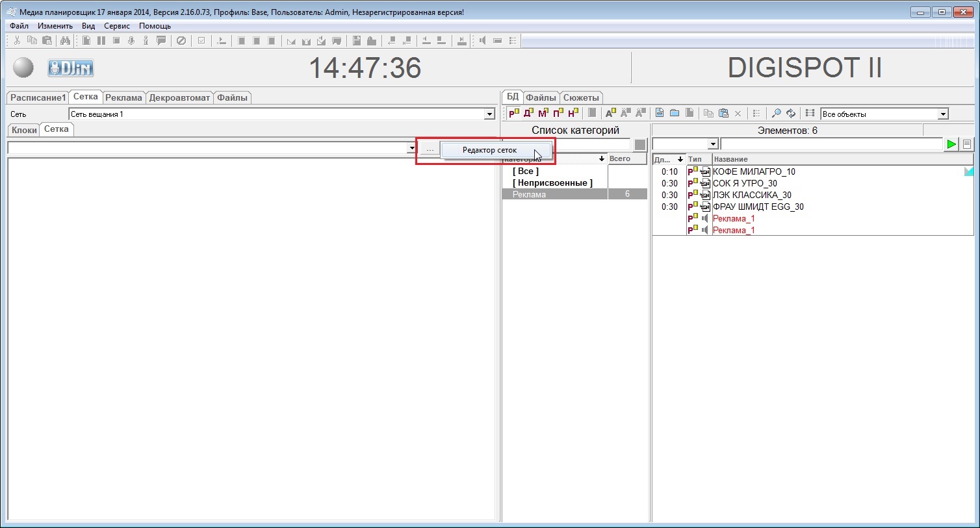This screenshot has width=980, height=528.
Task: Click the speaker icon in main toolbar
Action: tap(482, 40)
